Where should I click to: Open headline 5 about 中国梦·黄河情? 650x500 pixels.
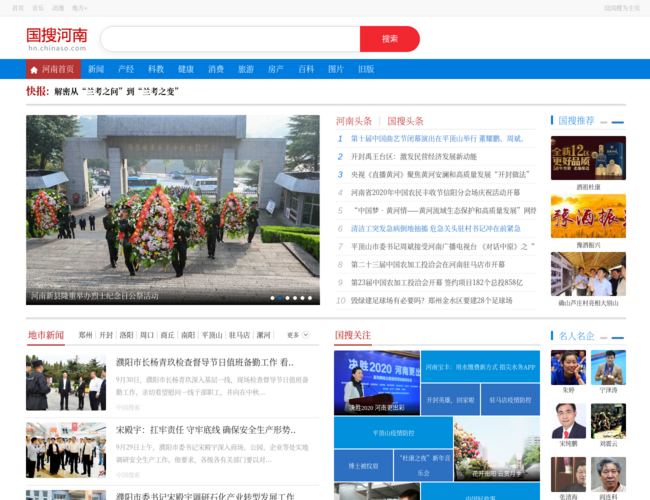pos(444,211)
